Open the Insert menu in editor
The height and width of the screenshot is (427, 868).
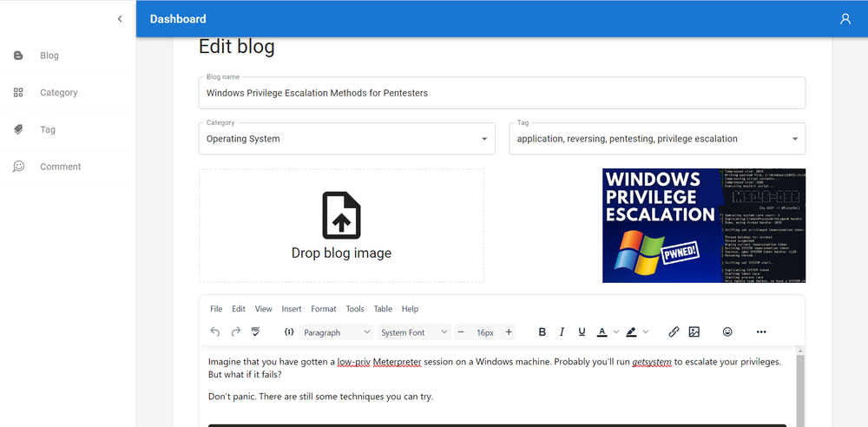(x=292, y=309)
